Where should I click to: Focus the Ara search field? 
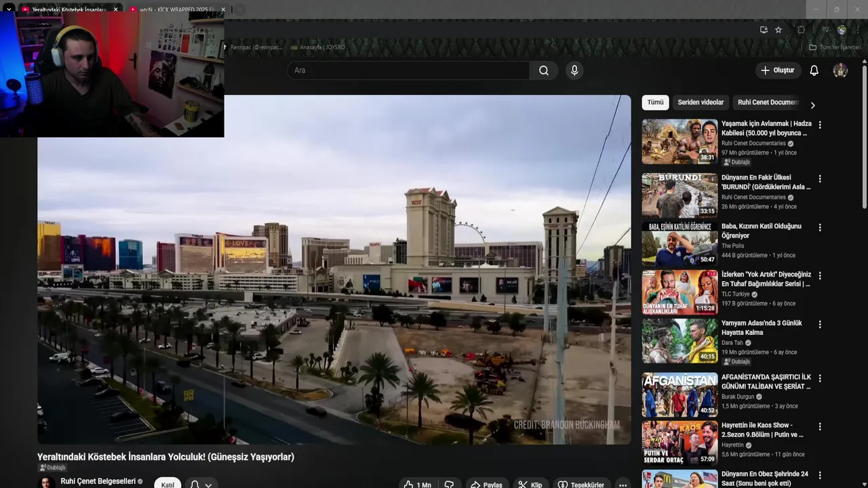[409, 70]
